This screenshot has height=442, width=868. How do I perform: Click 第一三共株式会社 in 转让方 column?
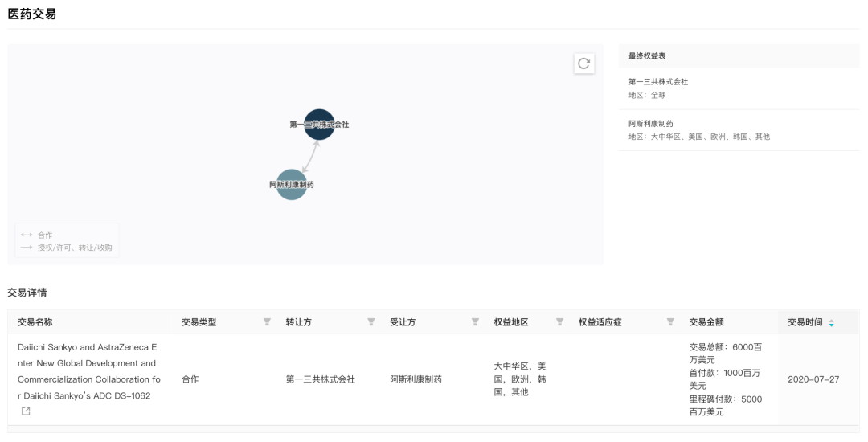(321, 379)
